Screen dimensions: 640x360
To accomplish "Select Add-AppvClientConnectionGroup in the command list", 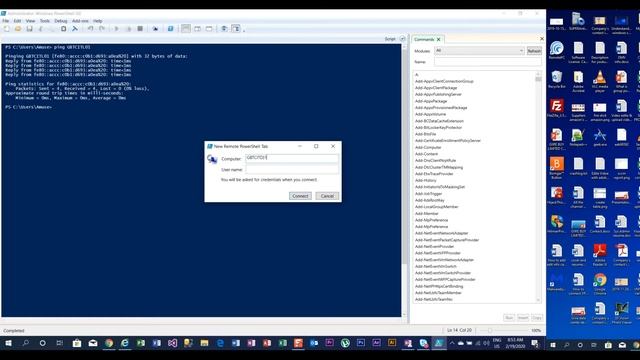I will point(444,81).
